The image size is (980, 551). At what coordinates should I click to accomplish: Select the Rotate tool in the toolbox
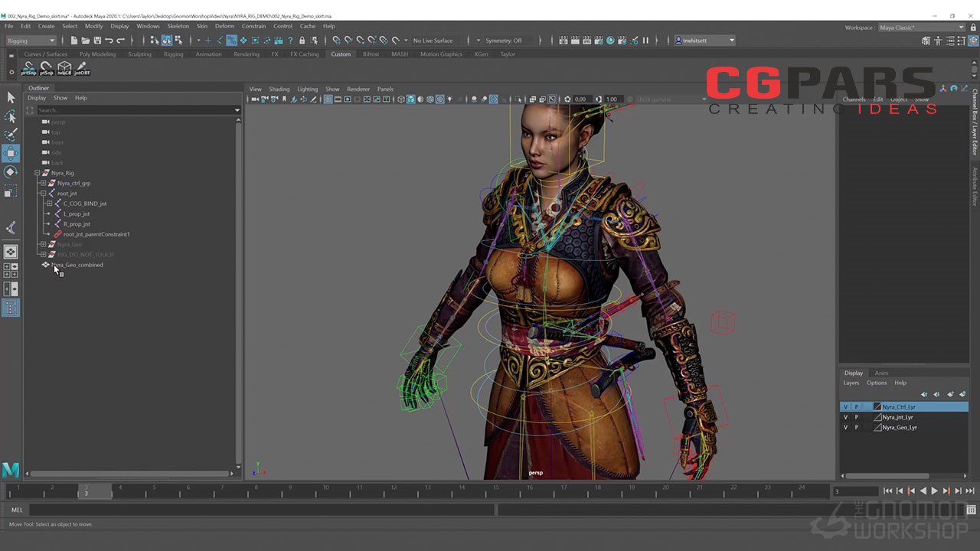pos(11,172)
